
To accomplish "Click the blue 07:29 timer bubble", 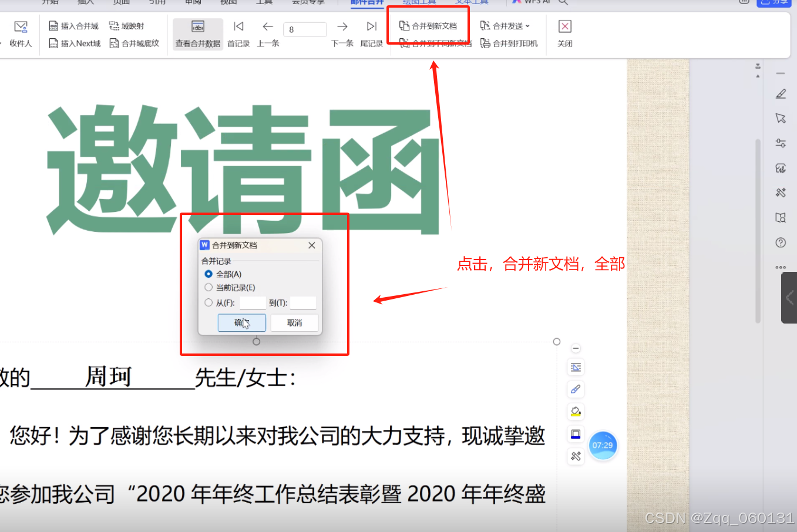I will coord(603,446).
